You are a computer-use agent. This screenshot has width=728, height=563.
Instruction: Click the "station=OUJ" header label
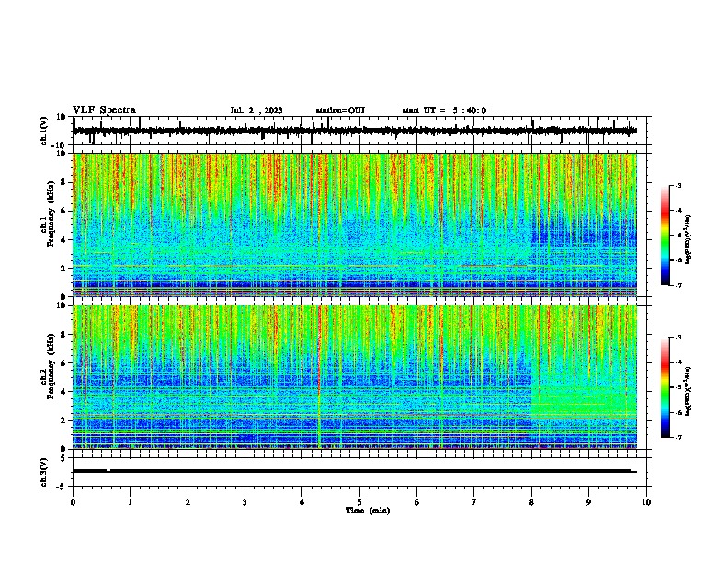(x=340, y=110)
